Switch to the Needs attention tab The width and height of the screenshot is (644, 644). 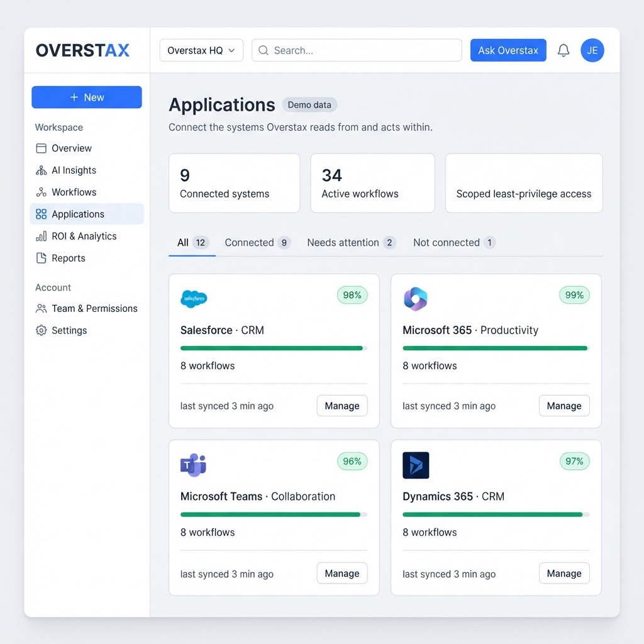click(351, 243)
